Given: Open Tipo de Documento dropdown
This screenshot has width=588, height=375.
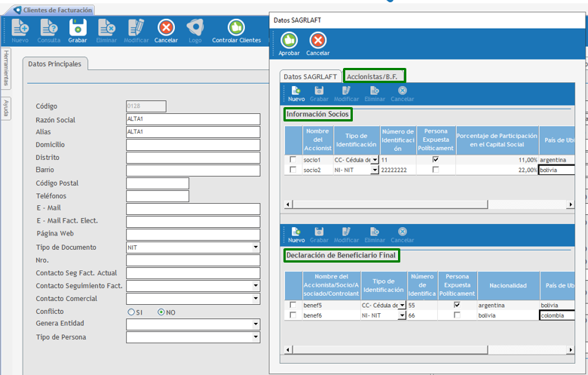Looking at the screenshot, I should pos(256,247).
